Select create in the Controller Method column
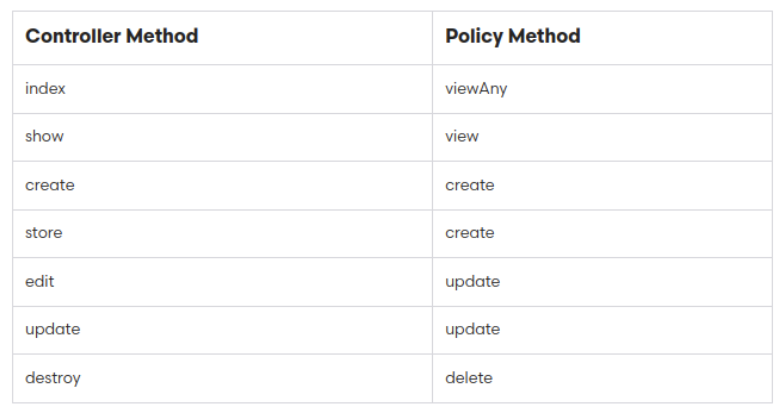Screen dimensions: 782x415 pyautogui.click(x=222, y=186)
